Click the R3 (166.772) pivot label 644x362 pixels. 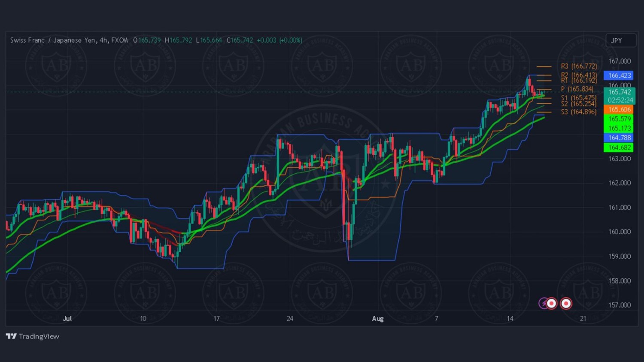579,66
